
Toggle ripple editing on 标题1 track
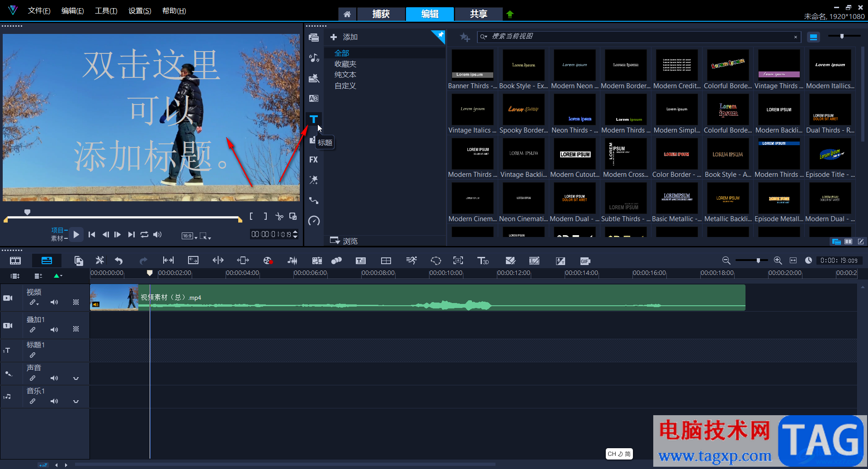point(33,355)
